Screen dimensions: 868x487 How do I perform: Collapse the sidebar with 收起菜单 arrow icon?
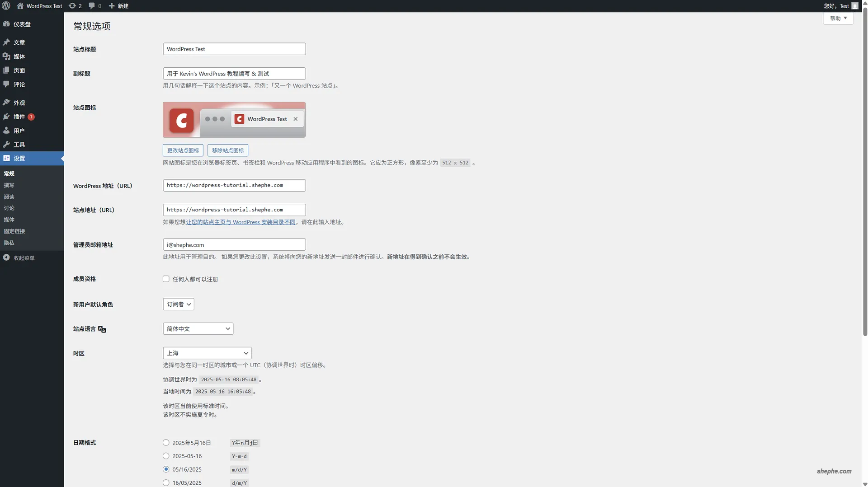6,258
